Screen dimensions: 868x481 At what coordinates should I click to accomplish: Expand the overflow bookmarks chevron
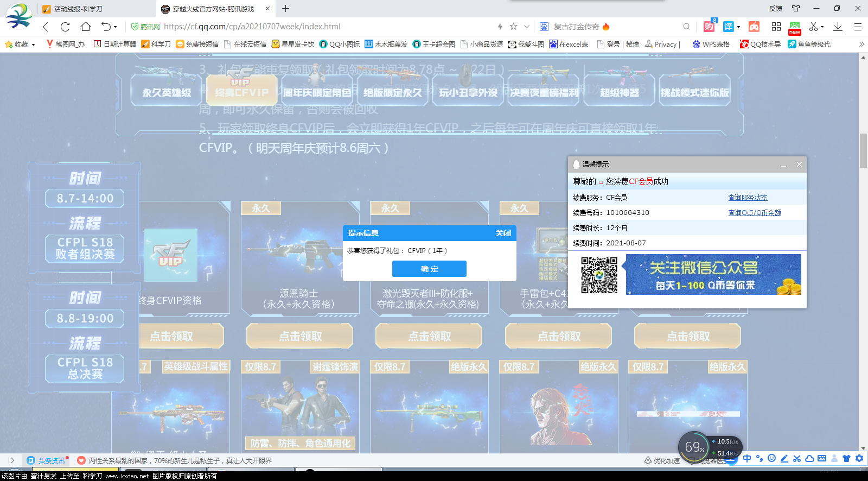tap(861, 44)
